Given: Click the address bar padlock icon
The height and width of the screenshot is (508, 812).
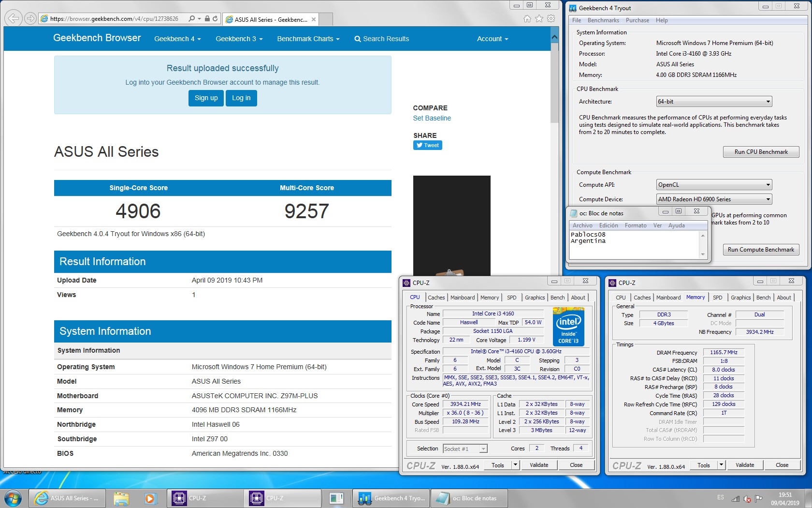Looking at the screenshot, I should click(207, 19).
